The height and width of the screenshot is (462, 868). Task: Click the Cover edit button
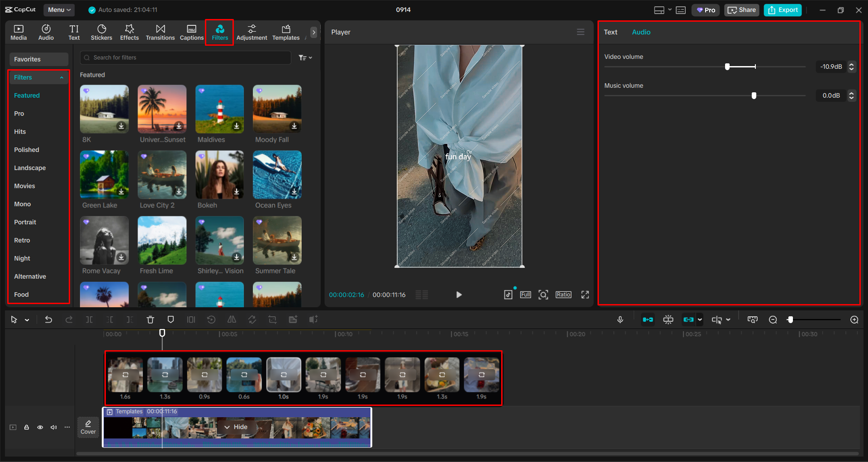coord(88,427)
